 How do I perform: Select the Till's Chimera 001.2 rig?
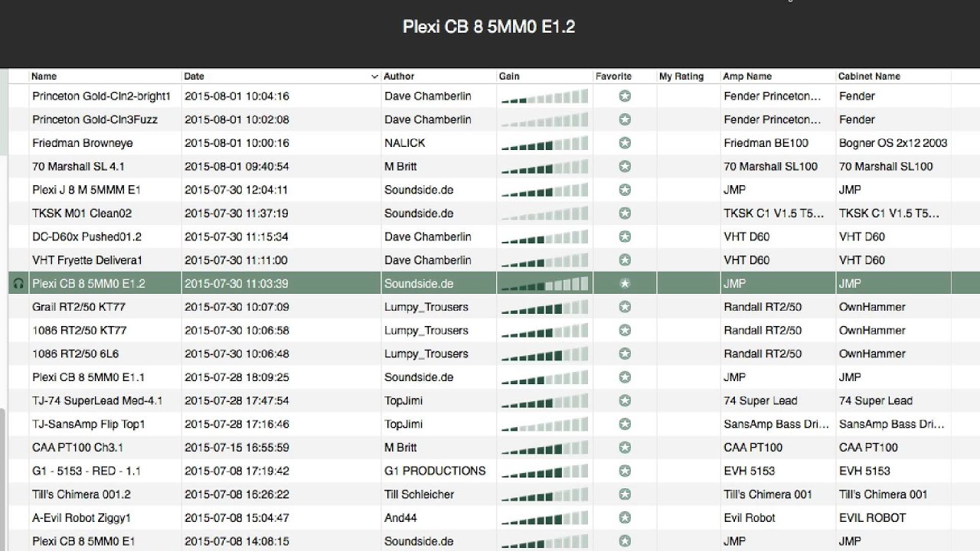tap(81, 494)
